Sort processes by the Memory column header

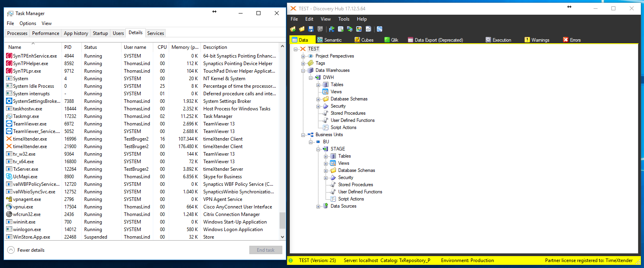[x=185, y=47]
